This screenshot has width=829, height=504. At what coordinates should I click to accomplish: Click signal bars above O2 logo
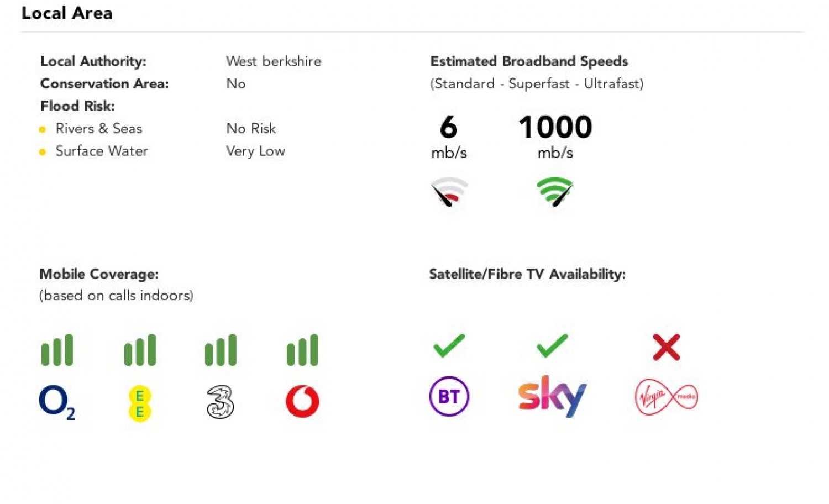(57, 350)
